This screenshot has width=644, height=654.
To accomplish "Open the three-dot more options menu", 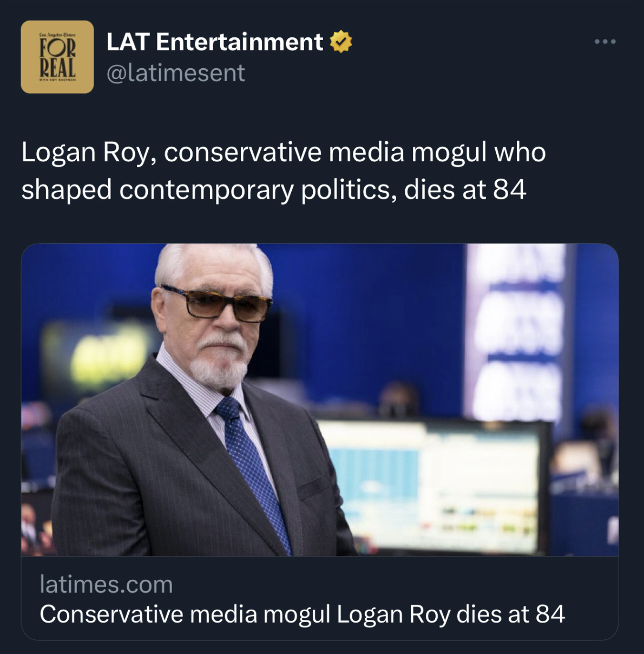I will point(604,42).
